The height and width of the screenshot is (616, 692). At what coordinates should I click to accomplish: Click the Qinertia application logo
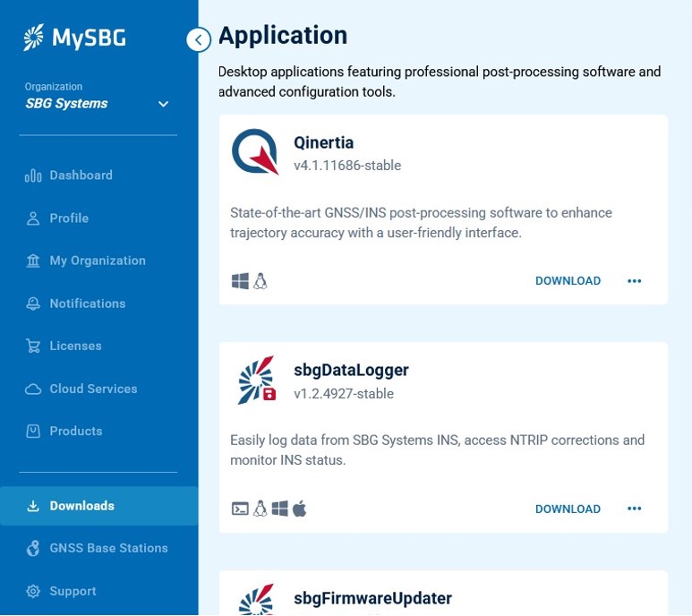point(255,152)
